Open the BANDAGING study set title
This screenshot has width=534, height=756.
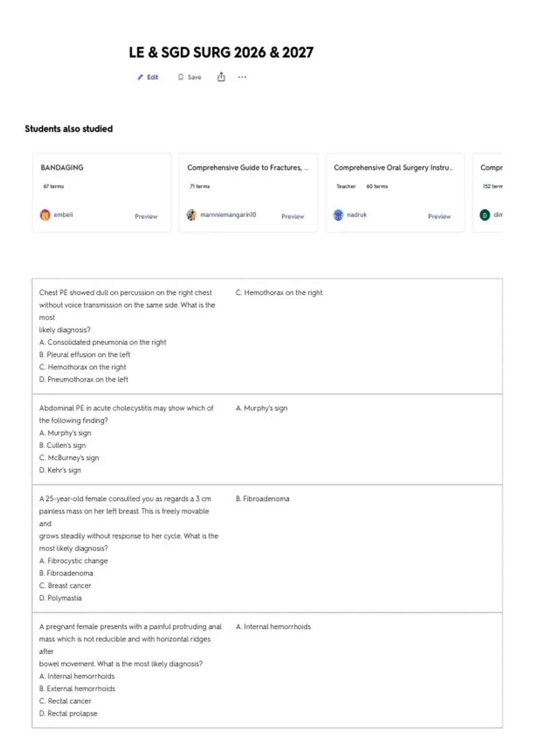pos(62,168)
